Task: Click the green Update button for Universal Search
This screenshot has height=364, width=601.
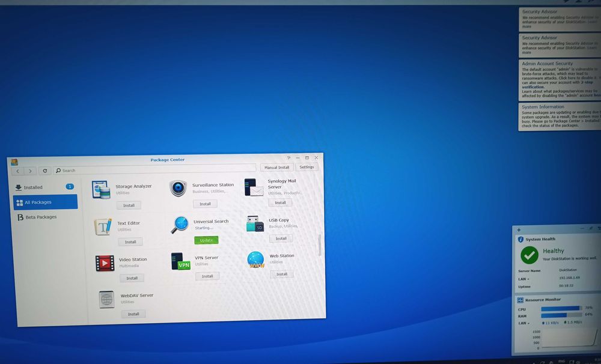Action: 206,240
